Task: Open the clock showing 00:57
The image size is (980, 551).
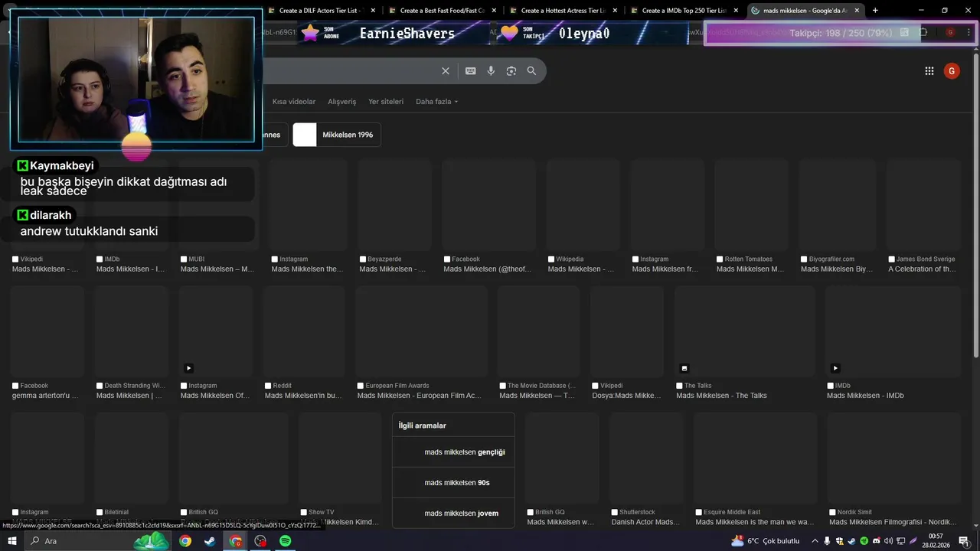Action: (x=936, y=541)
